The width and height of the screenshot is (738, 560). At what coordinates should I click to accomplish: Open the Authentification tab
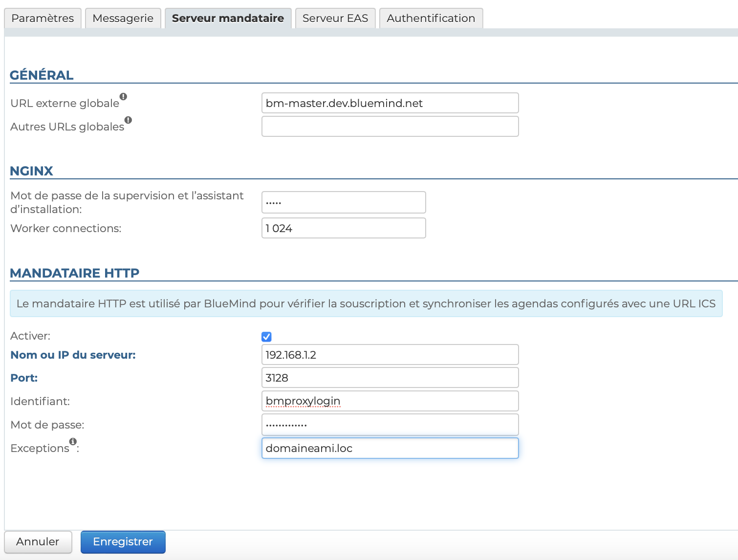(431, 19)
